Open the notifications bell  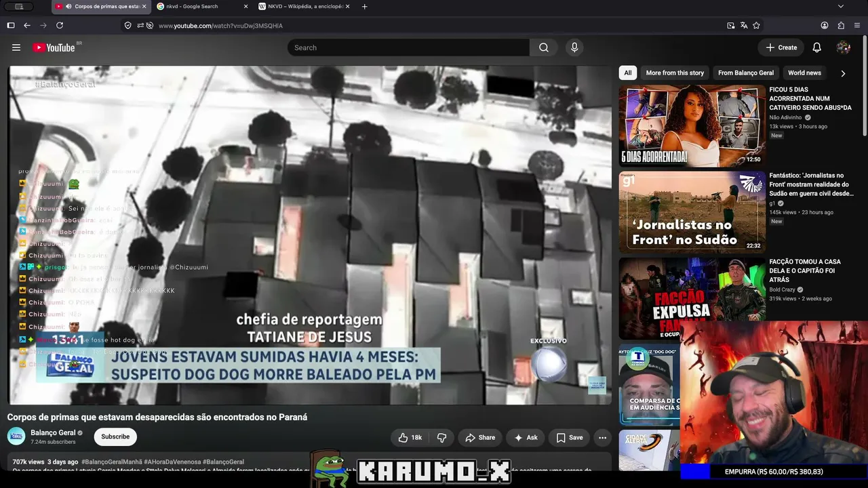point(817,47)
